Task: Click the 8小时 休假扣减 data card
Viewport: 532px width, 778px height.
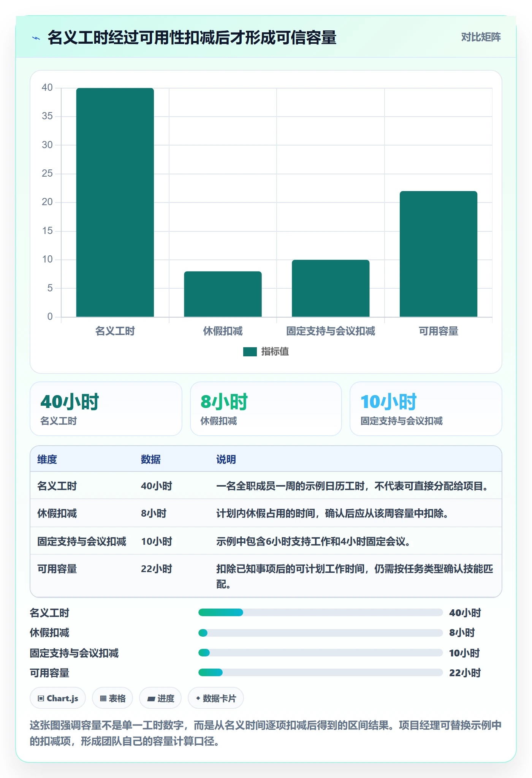Action: [x=266, y=409]
